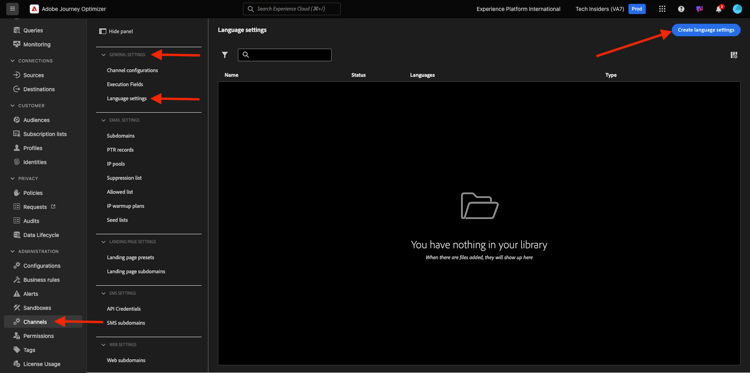The image size is (750, 373).
Task: Click the Requests icon
Action: pyautogui.click(x=17, y=207)
